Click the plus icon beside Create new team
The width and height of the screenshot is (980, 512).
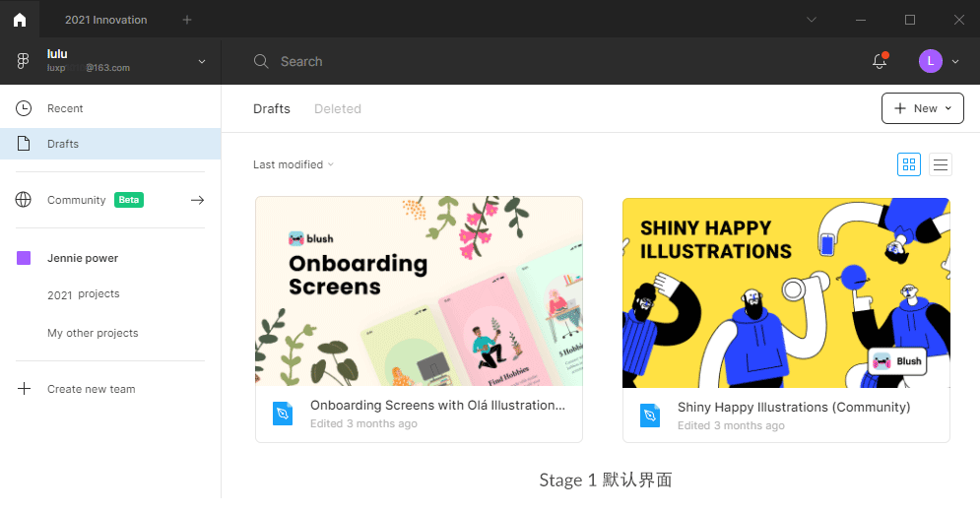point(24,388)
